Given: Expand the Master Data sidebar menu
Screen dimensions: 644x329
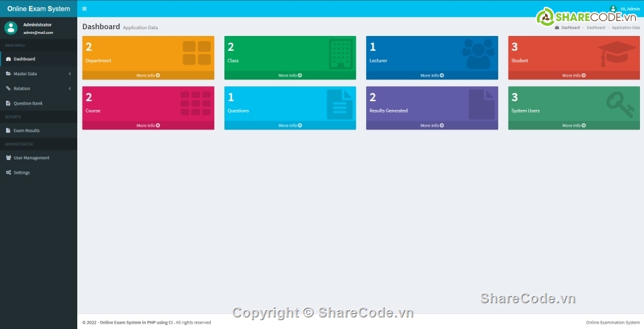Looking at the screenshot, I should 38,73.
